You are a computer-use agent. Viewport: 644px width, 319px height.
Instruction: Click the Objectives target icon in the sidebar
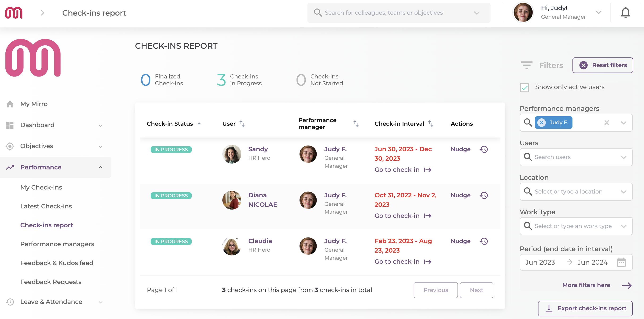tap(10, 146)
